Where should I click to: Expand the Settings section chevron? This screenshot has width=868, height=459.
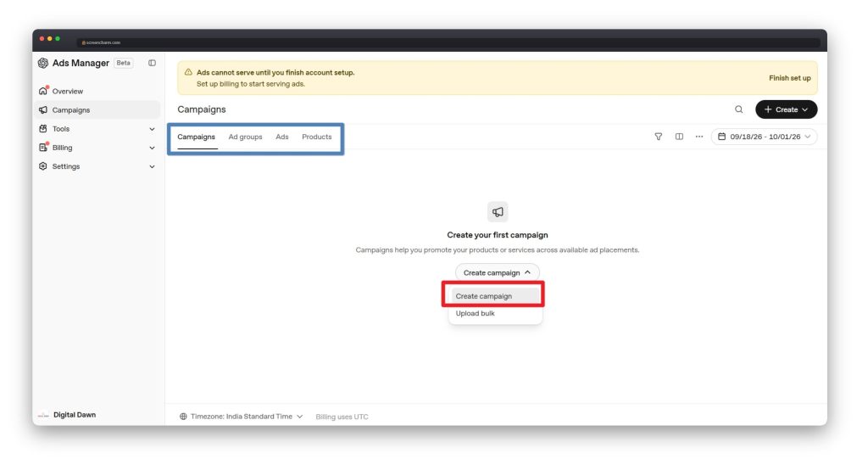[x=152, y=166]
